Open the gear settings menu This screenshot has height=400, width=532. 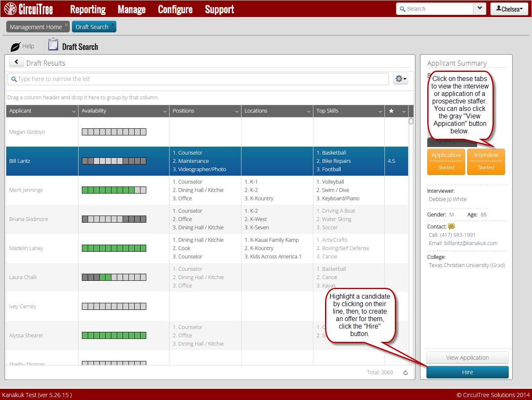[400, 79]
